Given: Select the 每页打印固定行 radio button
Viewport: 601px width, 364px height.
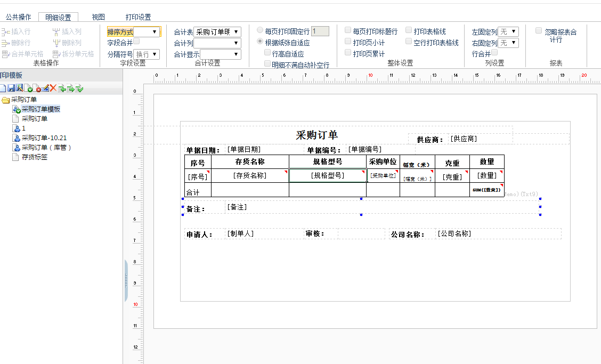Looking at the screenshot, I should coord(260,30).
